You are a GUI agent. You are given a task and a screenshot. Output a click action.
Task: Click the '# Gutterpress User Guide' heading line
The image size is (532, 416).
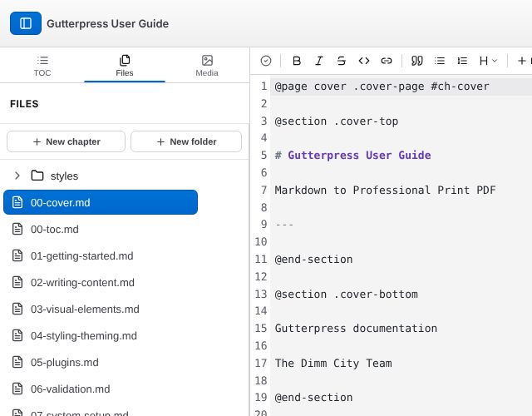352,156
